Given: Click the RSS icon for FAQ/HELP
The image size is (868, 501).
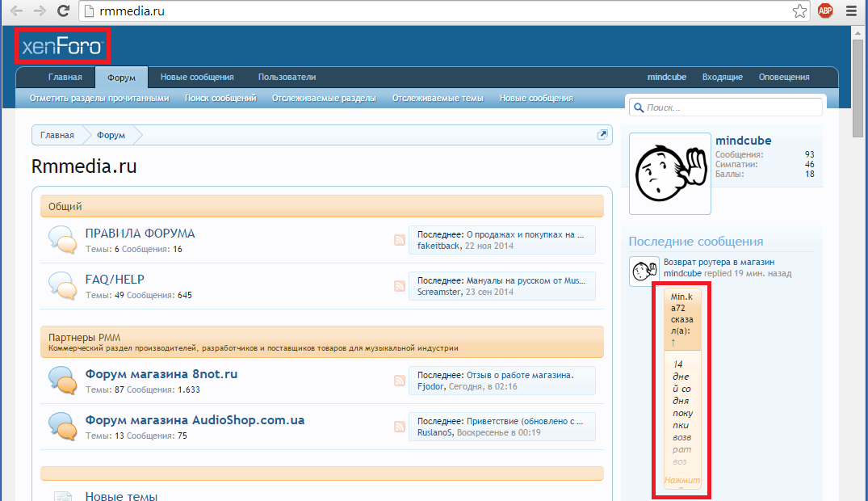Looking at the screenshot, I should (400, 286).
